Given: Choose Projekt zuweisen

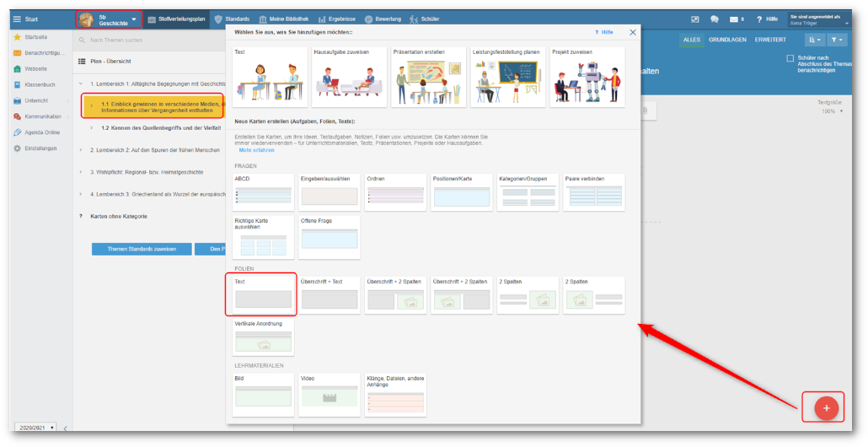Looking at the screenshot, I should click(587, 77).
